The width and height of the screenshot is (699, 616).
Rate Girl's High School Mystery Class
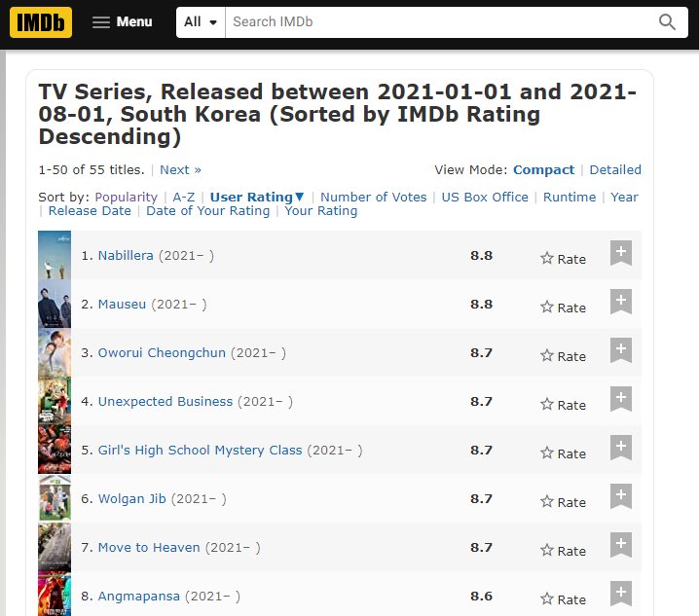coord(563,453)
